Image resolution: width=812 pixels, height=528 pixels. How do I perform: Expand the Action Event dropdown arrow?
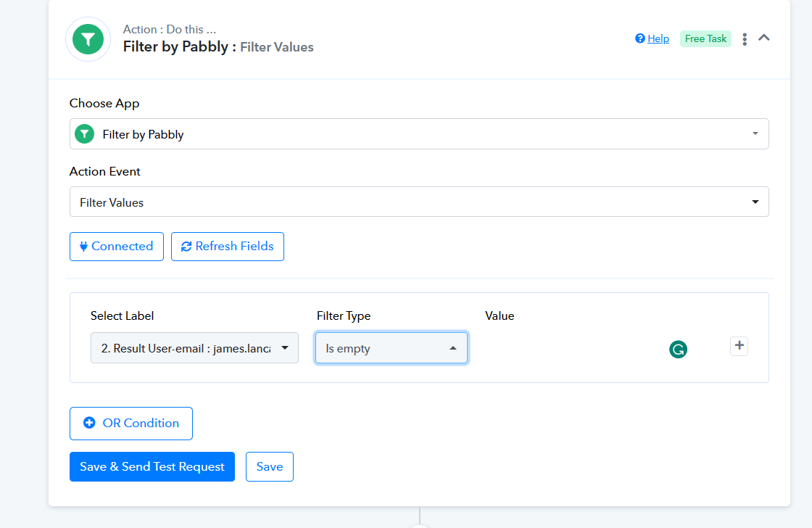[755, 202]
